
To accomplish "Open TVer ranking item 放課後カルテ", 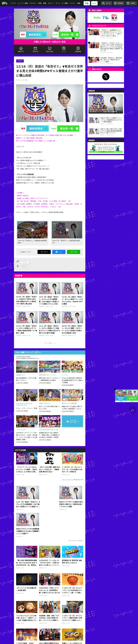I will pos(27,372).
